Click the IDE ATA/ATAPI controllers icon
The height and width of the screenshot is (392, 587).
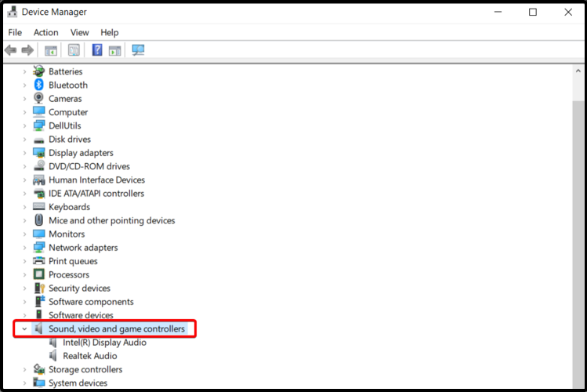pos(38,194)
